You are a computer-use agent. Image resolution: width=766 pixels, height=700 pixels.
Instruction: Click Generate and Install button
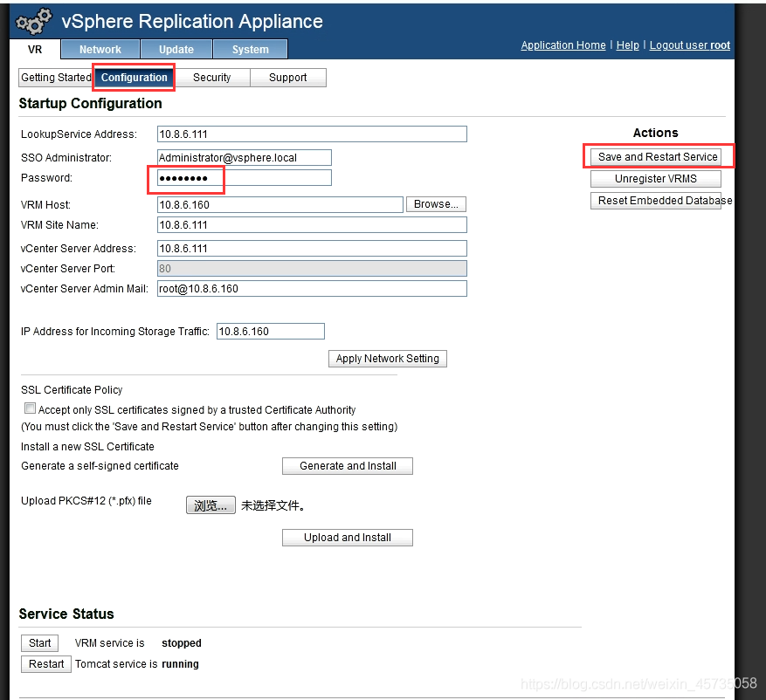point(348,466)
